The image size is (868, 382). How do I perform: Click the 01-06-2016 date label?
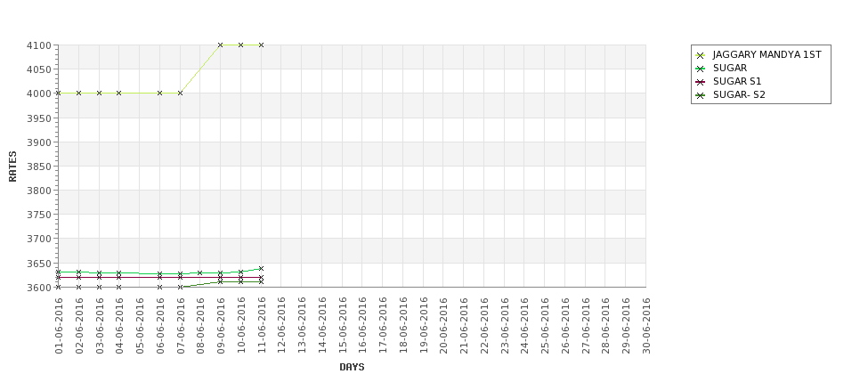pyautogui.click(x=59, y=326)
